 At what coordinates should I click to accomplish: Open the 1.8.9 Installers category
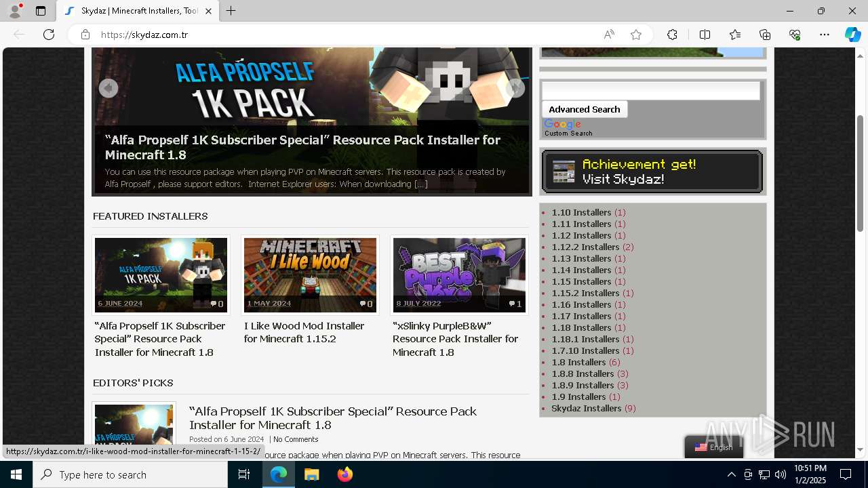[x=583, y=385]
